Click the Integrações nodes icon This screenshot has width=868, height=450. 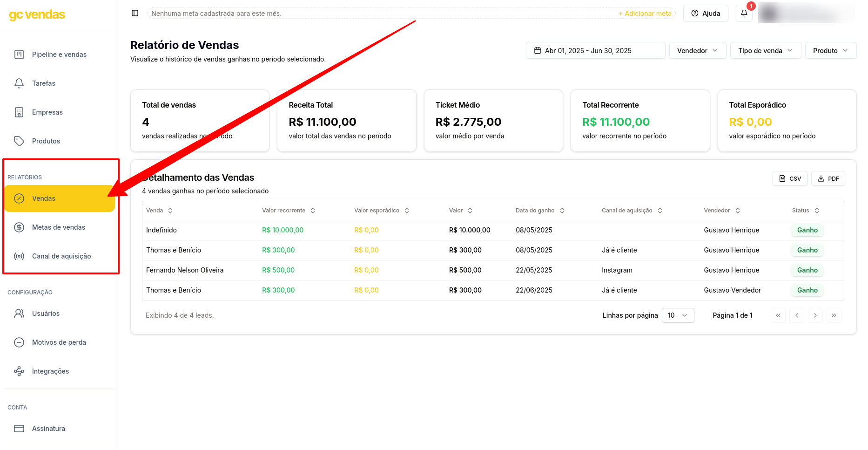(x=19, y=371)
